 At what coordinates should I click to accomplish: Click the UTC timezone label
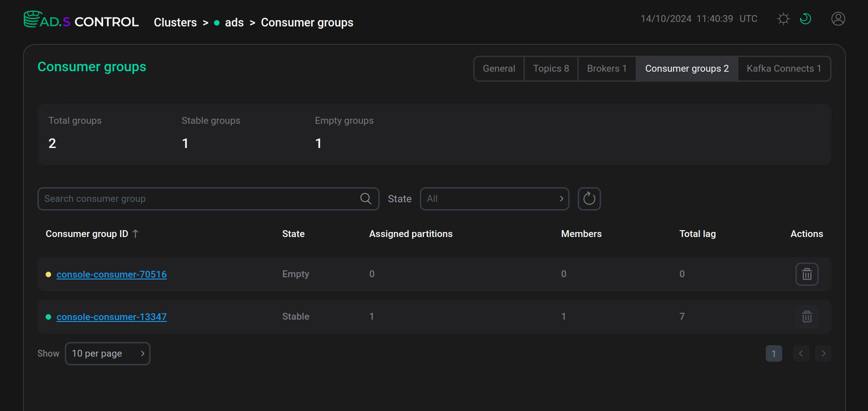(x=748, y=19)
